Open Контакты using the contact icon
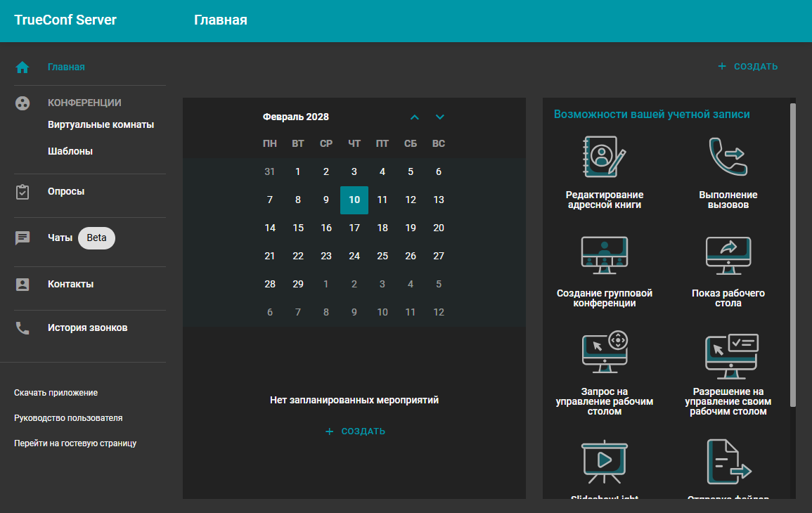This screenshot has width=812, height=513. pyautogui.click(x=22, y=284)
